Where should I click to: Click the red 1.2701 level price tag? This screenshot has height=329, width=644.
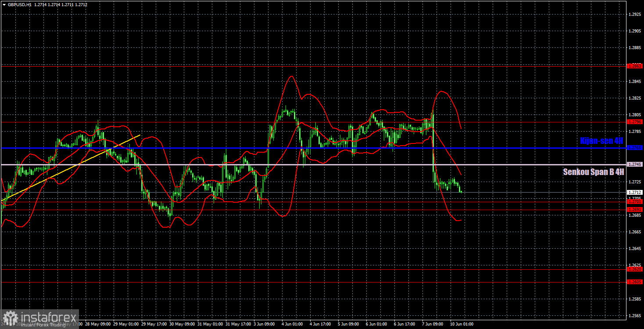click(635, 202)
